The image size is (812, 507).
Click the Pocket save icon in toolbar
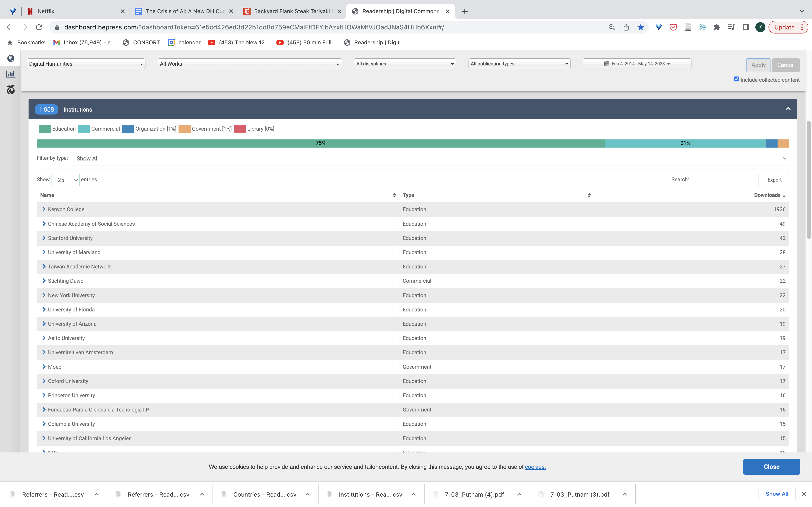point(673,27)
